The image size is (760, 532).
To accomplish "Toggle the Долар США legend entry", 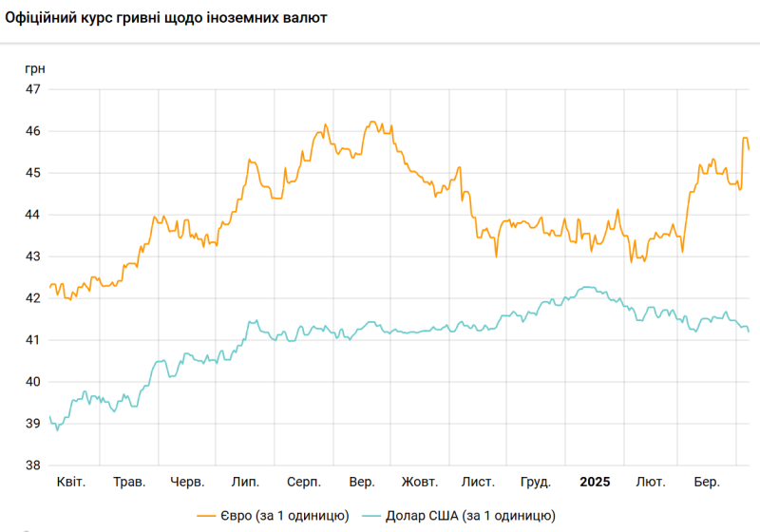I will pos(483,515).
